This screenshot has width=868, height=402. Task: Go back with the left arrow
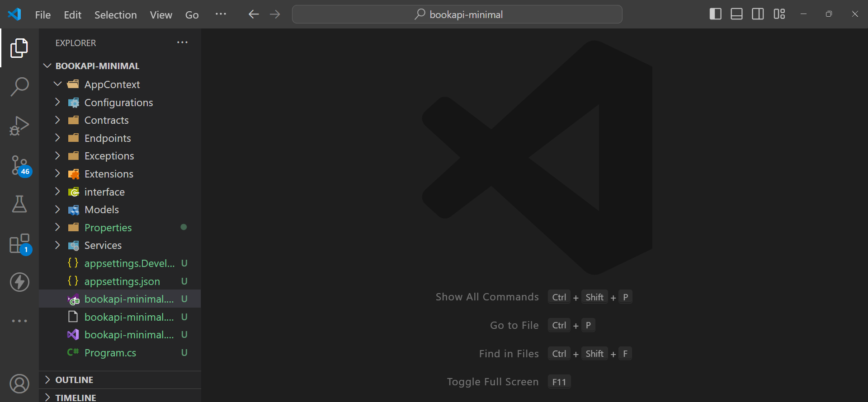point(254,14)
